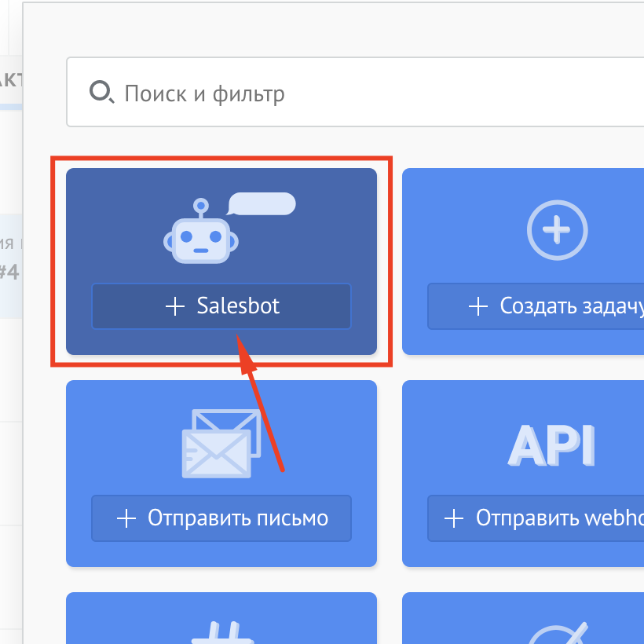Click the Создать задачу plus circle icon
This screenshot has height=644, width=644.
point(557,230)
